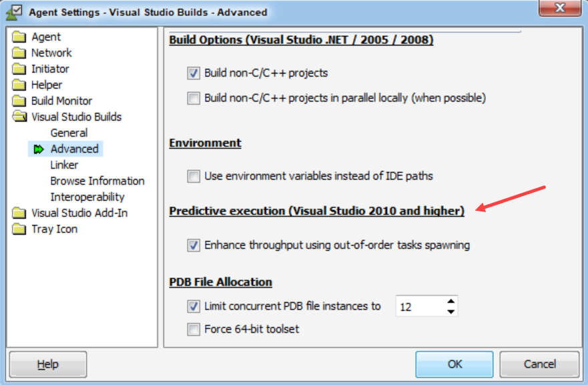This screenshot has height=385, width=588.
Task: Collapse the Visual Studio Builds tree node
Action: coord(19,117)
